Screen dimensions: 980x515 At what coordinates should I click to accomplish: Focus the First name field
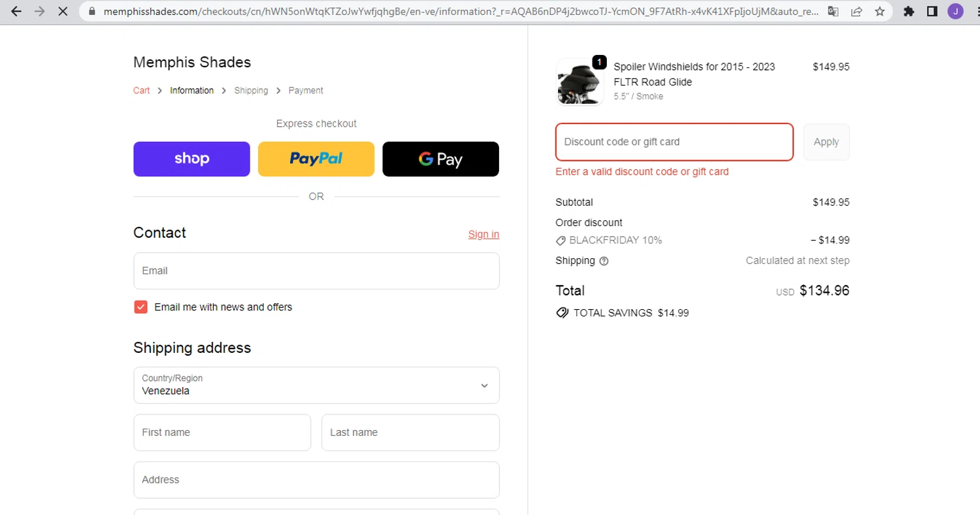tap(222, 432)
